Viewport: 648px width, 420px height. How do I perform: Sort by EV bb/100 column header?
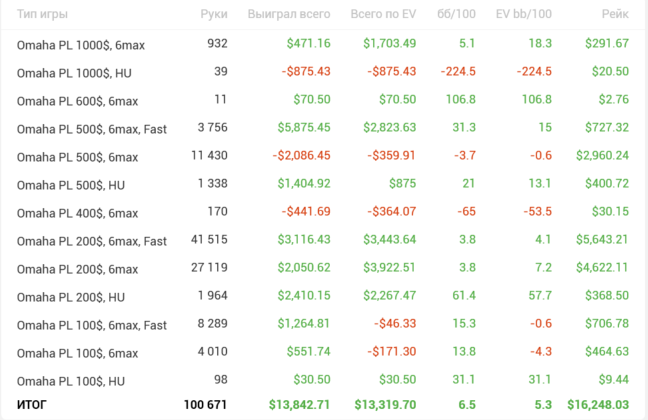(524, 14)
